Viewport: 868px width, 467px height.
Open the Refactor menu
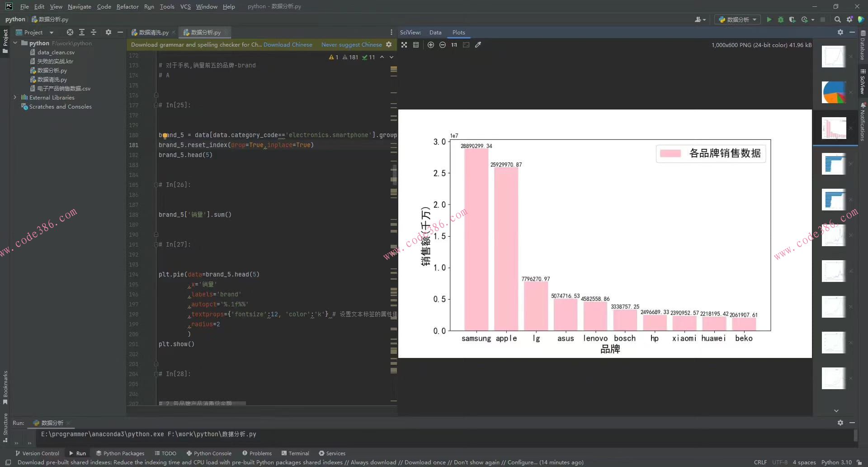click(127, 6)
